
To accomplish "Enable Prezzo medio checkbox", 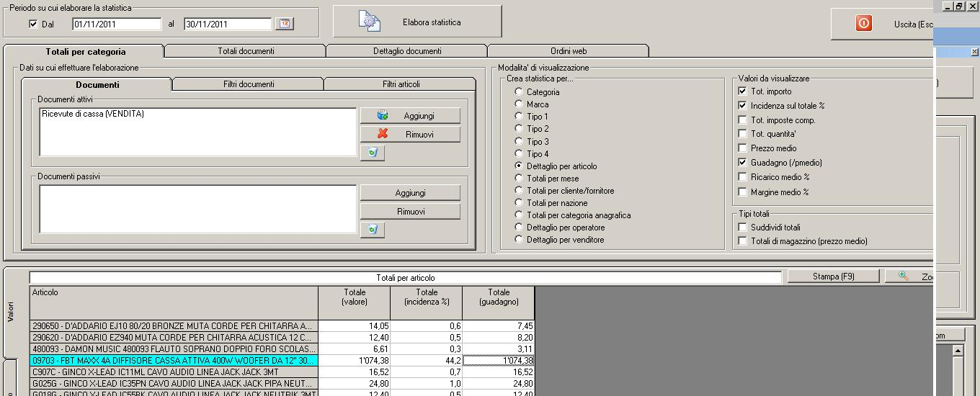I will pyautogui.click(x=743, y=148).
